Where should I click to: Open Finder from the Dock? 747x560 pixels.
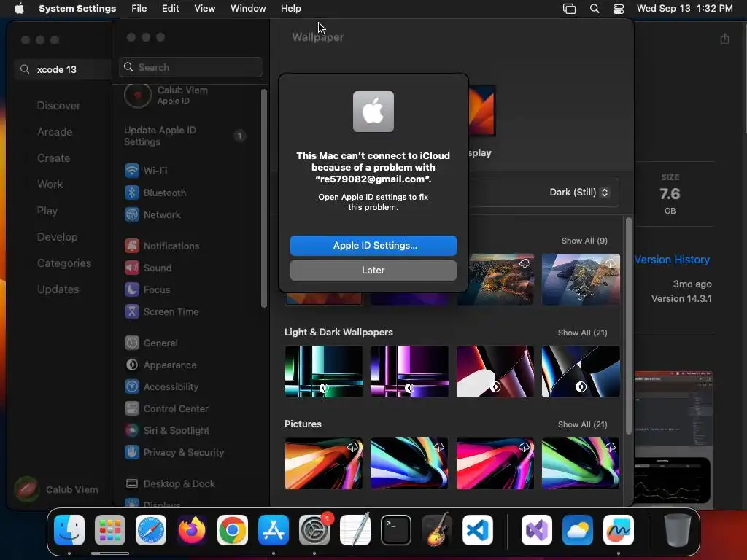coord(69,530)
